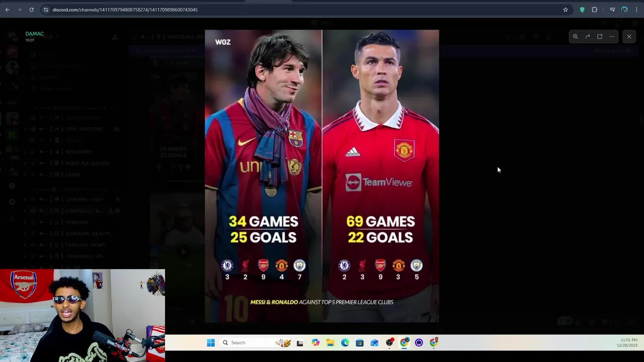Forward the image with the arrow icon

(x=588, y=37)
